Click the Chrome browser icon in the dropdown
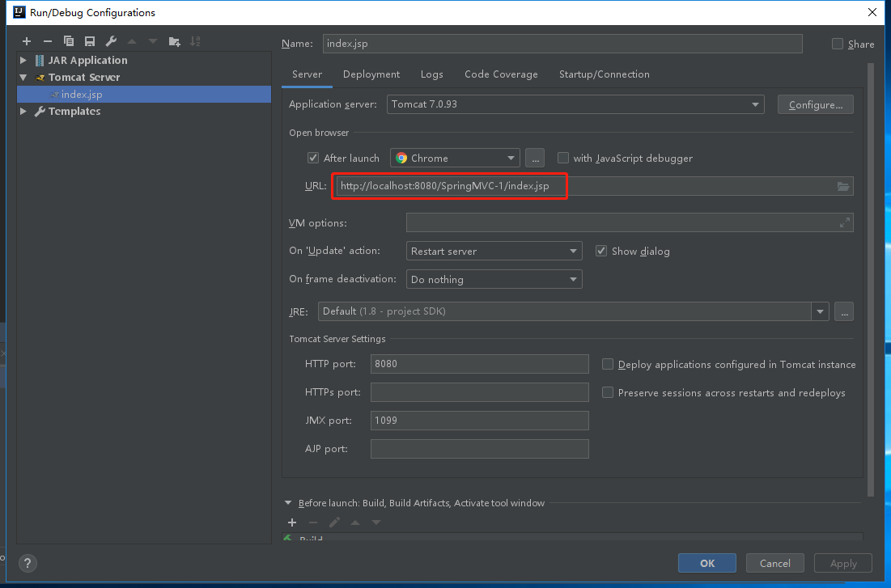The image size is (891, 588). coord(401,158)
